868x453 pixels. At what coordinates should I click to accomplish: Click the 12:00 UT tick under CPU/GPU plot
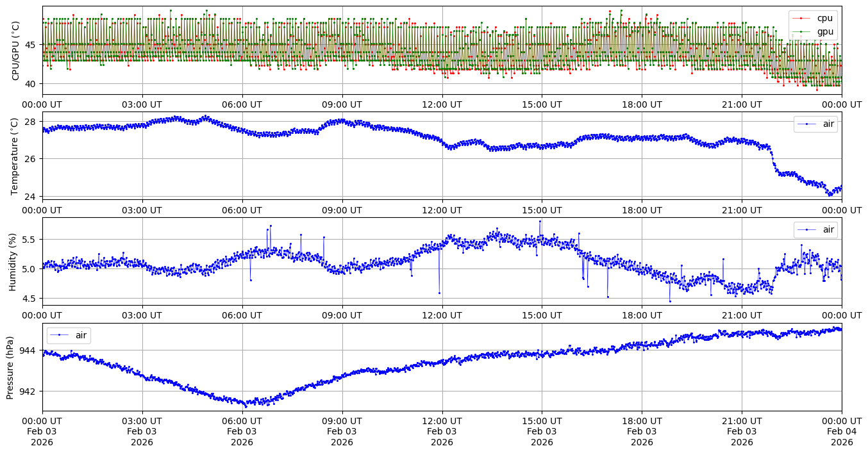pyautogui.click(x=442, y=104)
